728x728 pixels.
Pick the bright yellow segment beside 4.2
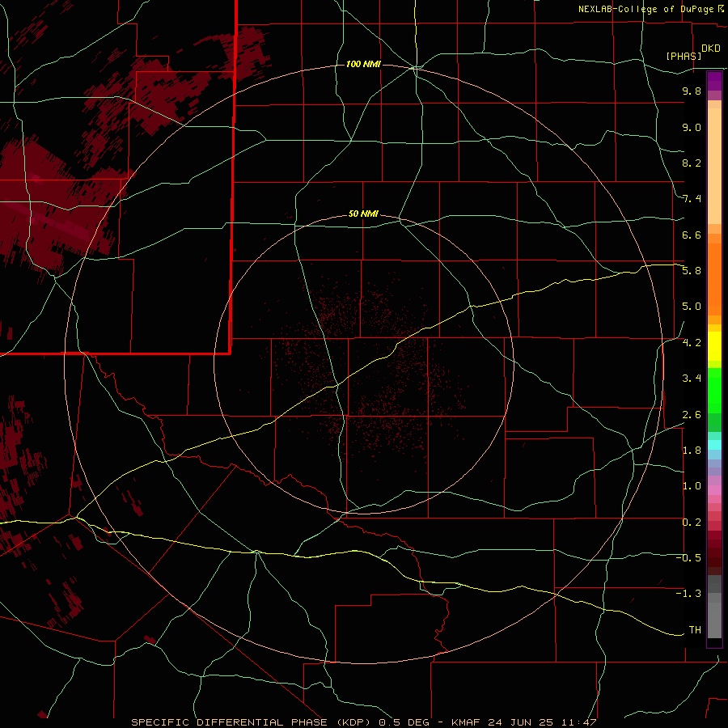(714, 346)
